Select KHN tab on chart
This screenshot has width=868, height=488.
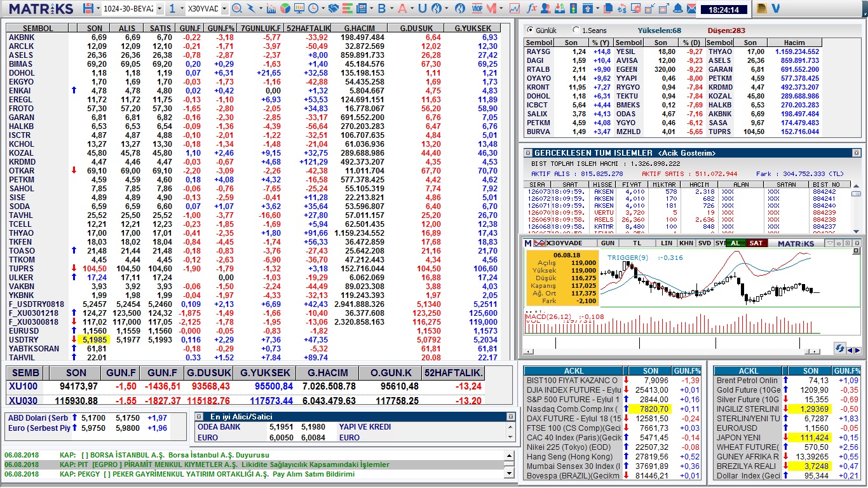click(x=686, y=243)
